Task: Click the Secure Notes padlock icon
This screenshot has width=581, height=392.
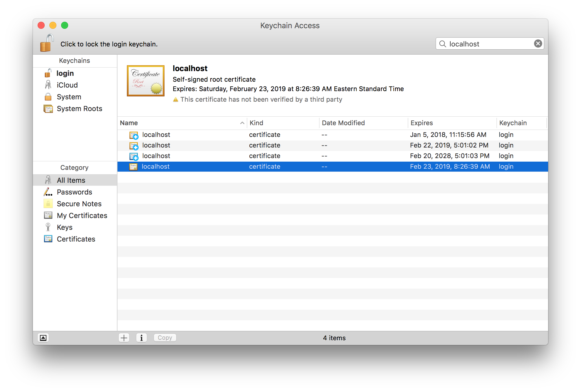Action: [48, 204]
